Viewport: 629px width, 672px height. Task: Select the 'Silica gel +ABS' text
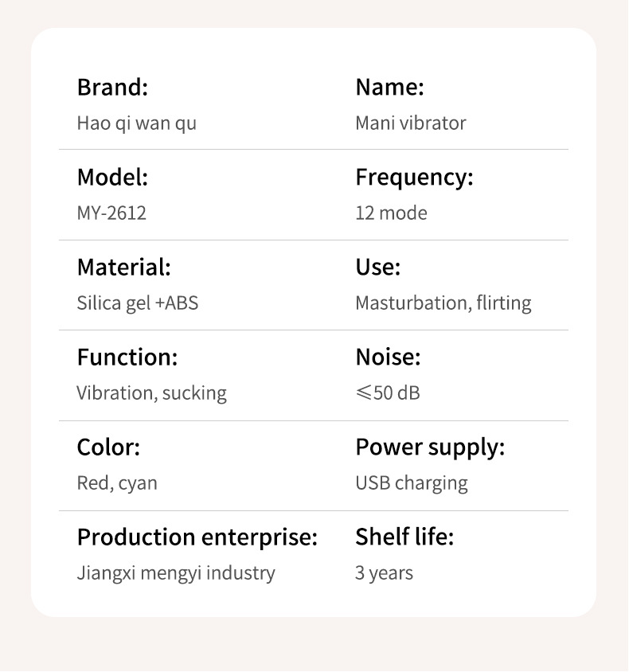coord(137,303)
